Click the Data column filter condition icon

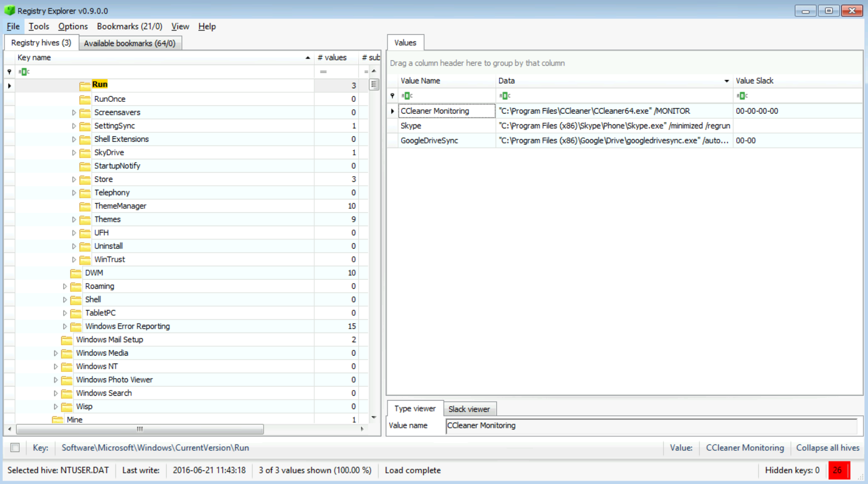505,96
